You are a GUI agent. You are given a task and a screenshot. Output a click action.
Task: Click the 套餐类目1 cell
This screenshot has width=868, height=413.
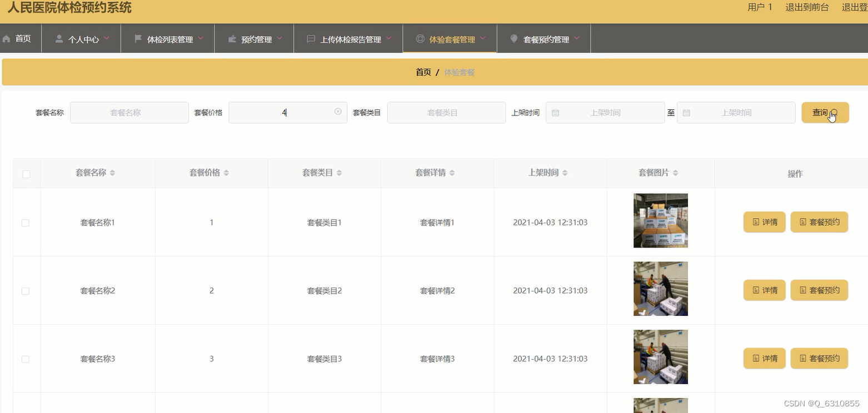coord(325,223)
